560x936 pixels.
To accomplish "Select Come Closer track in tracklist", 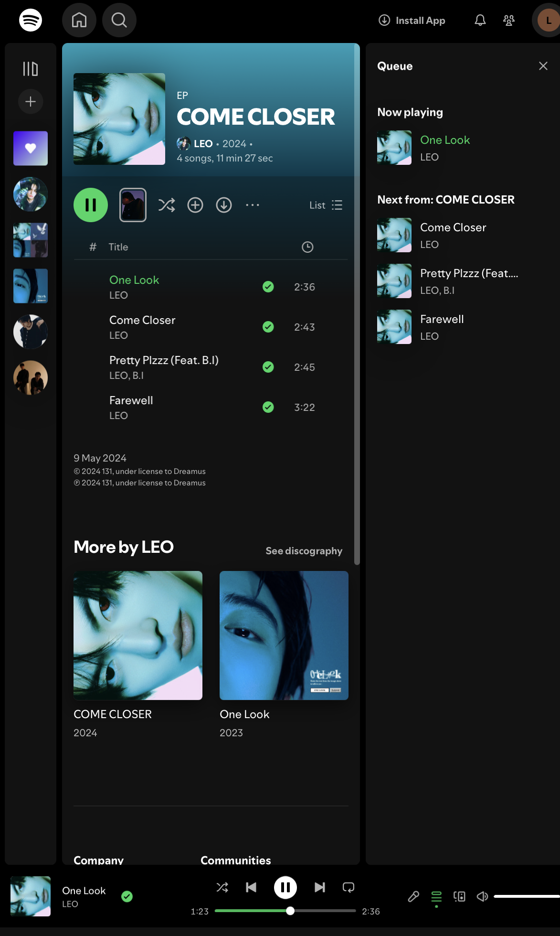I will click(142, 320).
